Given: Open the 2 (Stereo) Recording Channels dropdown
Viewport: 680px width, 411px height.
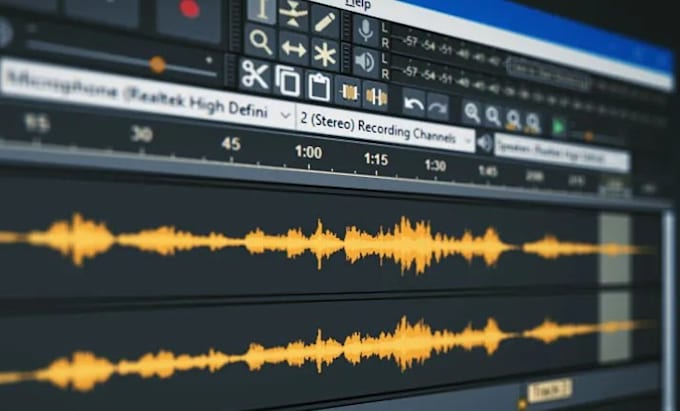Looking at the screenshot, I should (385, 128).
